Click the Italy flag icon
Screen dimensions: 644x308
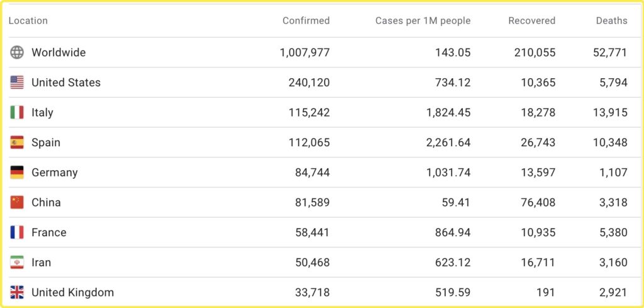[x=17, y=113]
